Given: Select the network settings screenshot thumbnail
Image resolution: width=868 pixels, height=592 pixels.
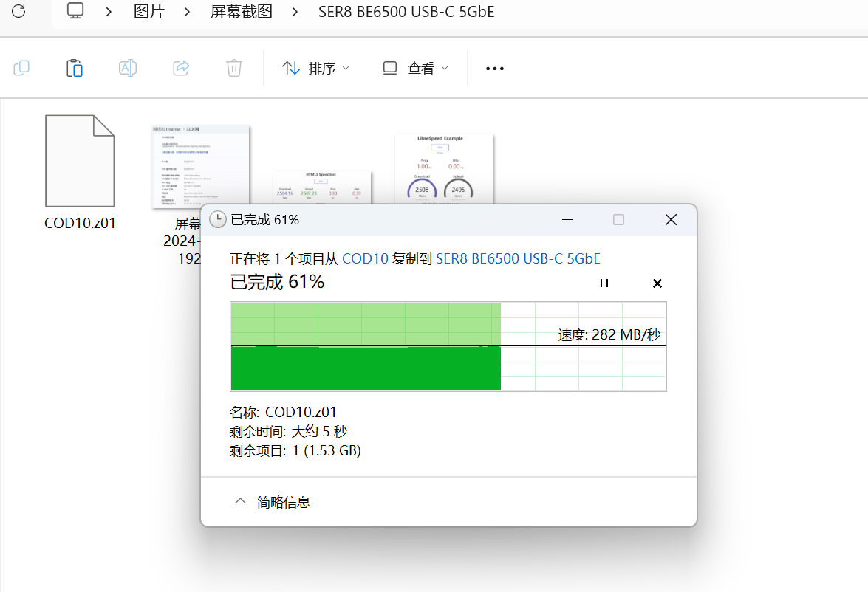Looking at the screenshot, I should 200,166.
